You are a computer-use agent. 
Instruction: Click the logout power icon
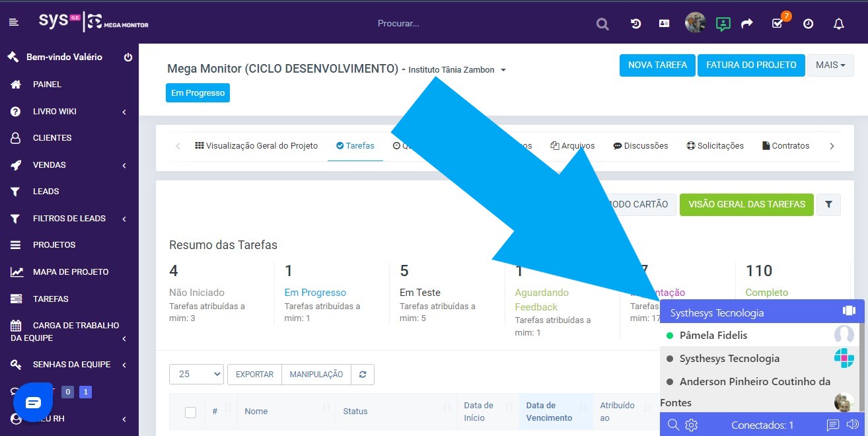[128, 57]
